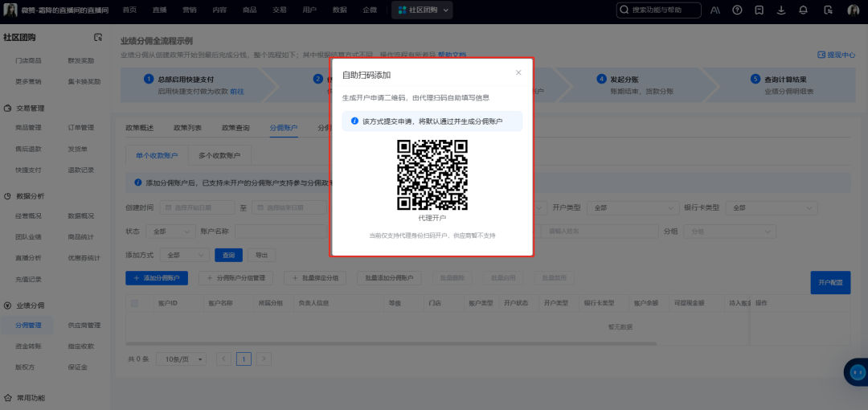
Task: Go to next page arrow in pagination
Action: pos(264,359)
